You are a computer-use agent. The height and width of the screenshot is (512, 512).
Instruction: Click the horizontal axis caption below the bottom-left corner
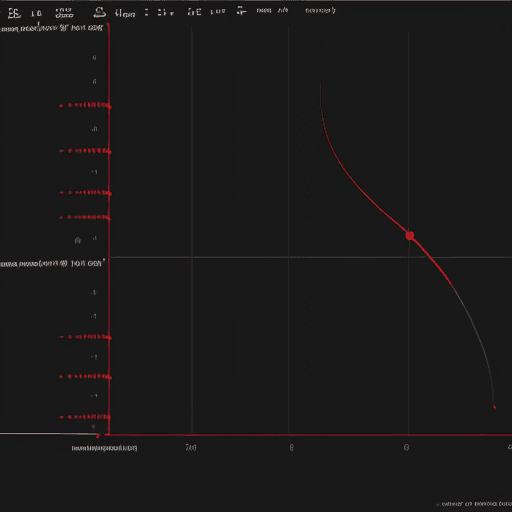[x=104, y=448]
